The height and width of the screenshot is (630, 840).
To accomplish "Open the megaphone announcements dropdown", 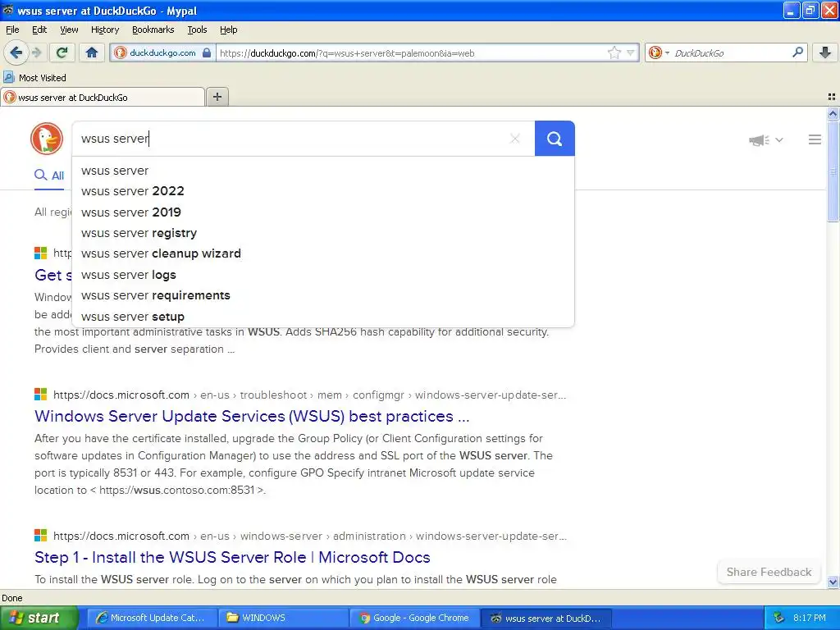I will (765, 139).
